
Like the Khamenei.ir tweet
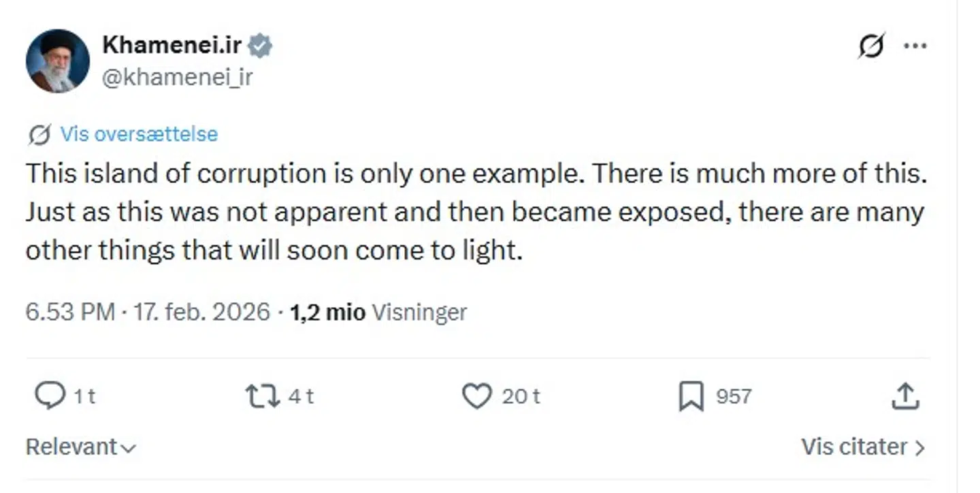pyautogui.click(x=478, y=396)
